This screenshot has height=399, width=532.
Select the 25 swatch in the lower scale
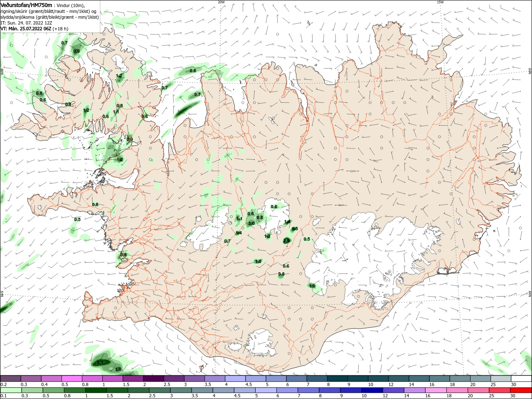(x=500, y=390)
